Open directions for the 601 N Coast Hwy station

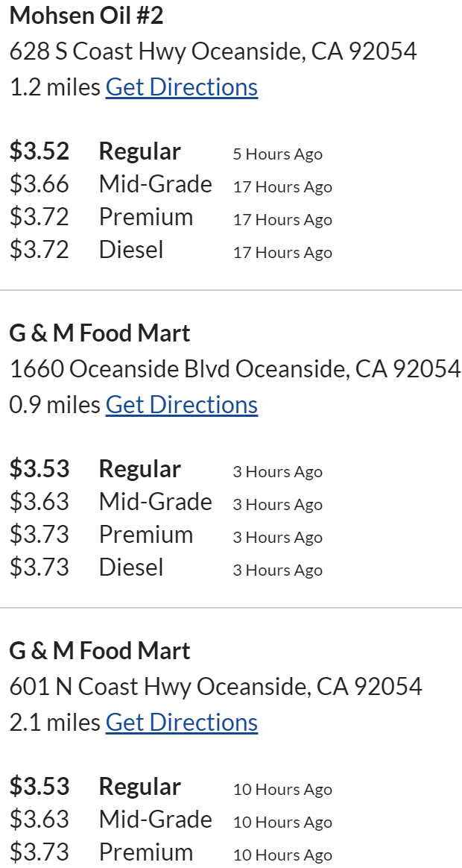(182, 723)
